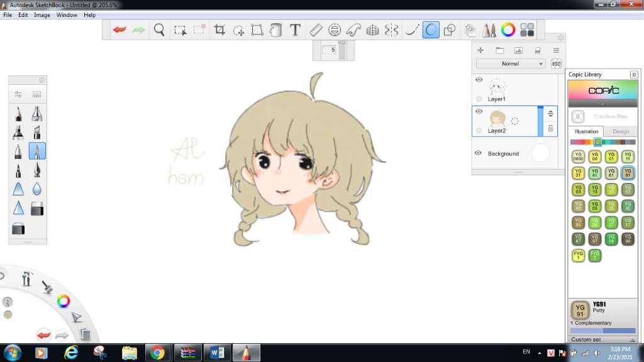
Task: Choose the Flood Fill bucket tool
Action: point(276,30)
